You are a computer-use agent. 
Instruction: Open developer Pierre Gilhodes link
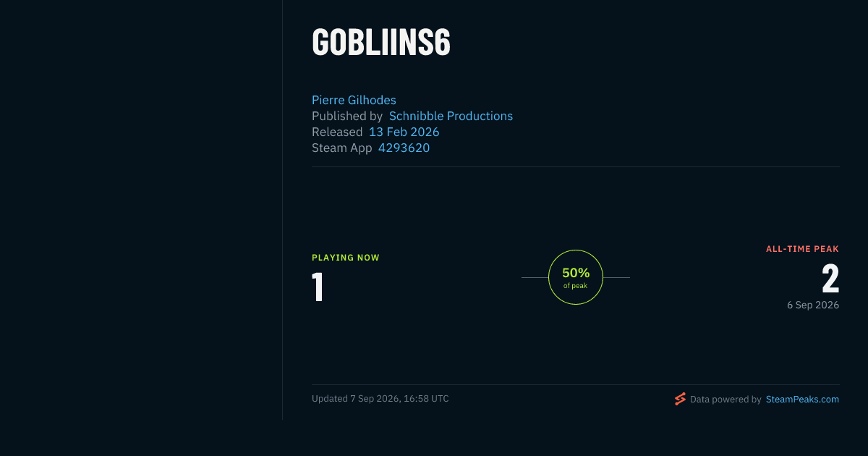tap(354, 100)
